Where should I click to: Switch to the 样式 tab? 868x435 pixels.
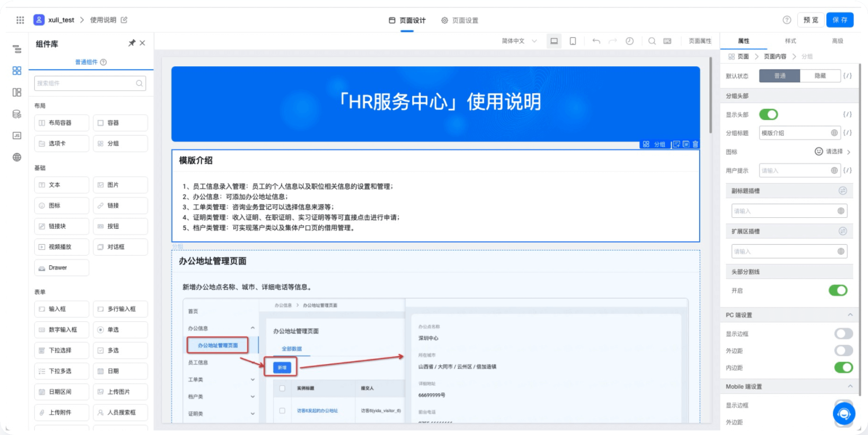click(790, 41)
